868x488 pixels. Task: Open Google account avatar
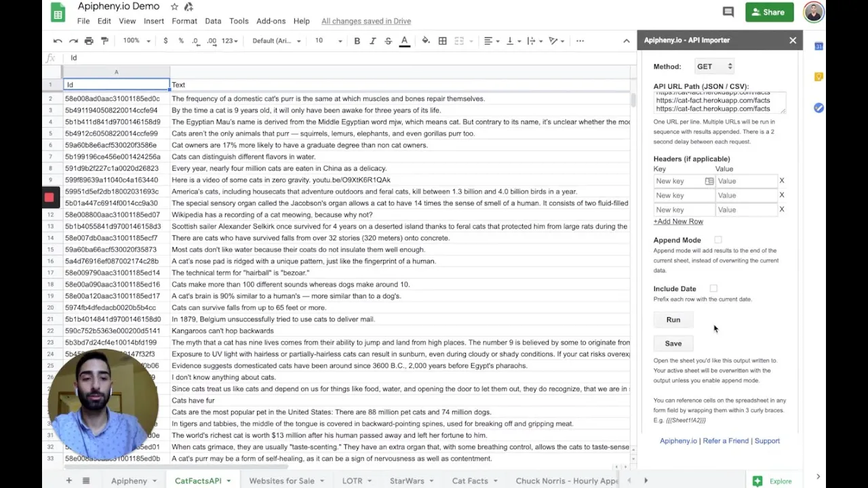pos(814,12)
